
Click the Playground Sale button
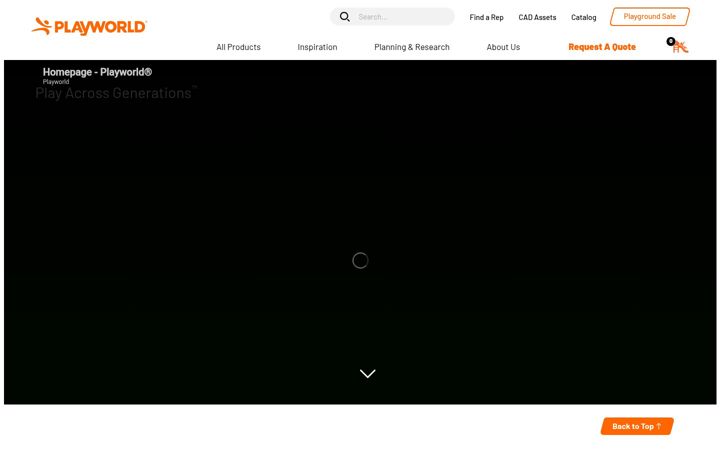[x=649, y=17]
